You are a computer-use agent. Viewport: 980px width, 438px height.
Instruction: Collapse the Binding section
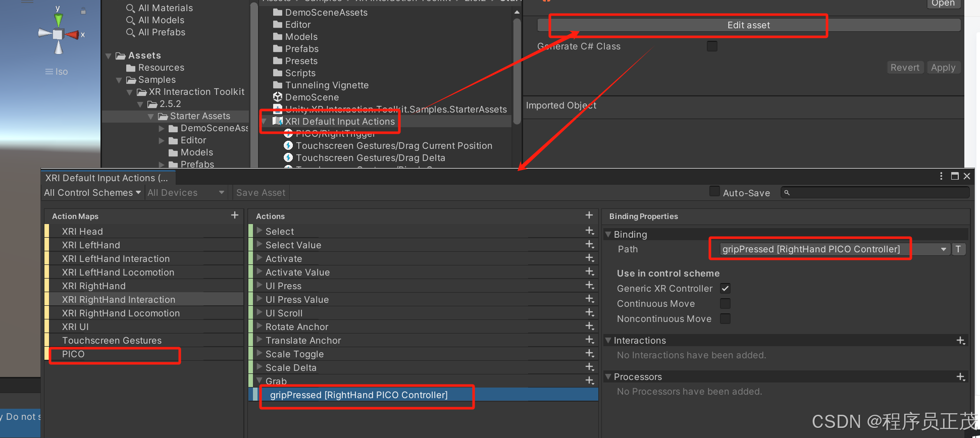click(608, 234)
